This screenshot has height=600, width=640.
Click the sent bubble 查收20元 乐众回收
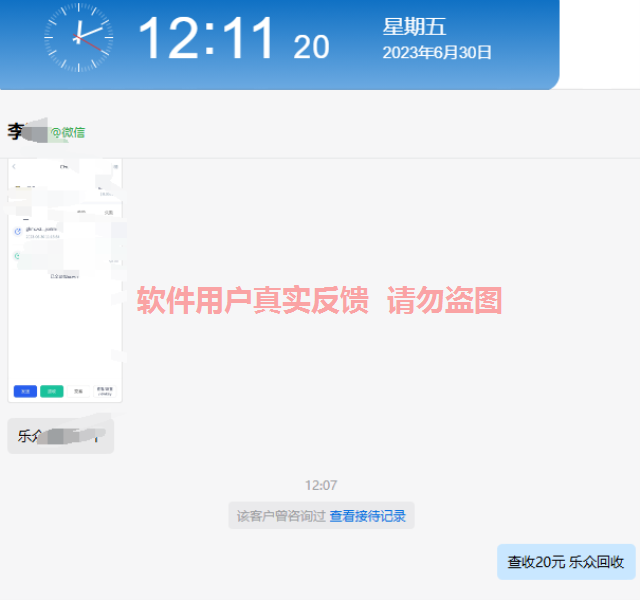coord(566,562)
